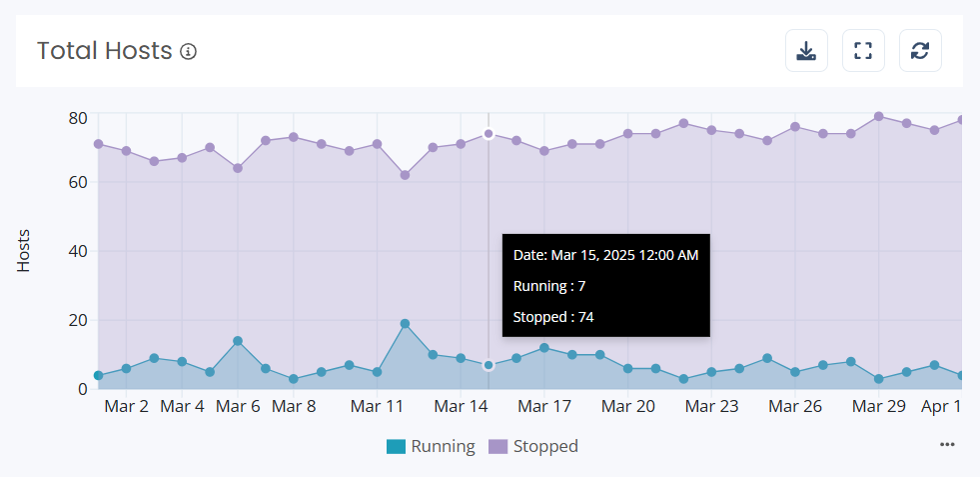
Task: Expand the chart to fullscreen view
Action: tap(863, 51)
